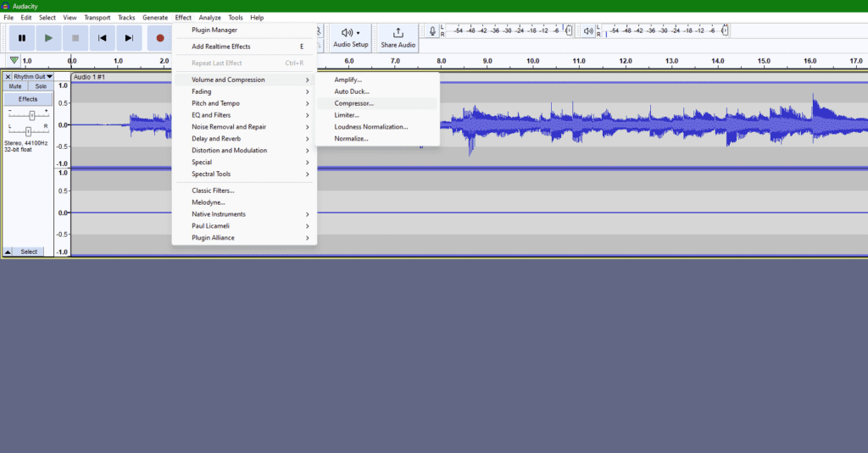
Task: Mute the Rhythm Guit track
Action: point(15,86)
